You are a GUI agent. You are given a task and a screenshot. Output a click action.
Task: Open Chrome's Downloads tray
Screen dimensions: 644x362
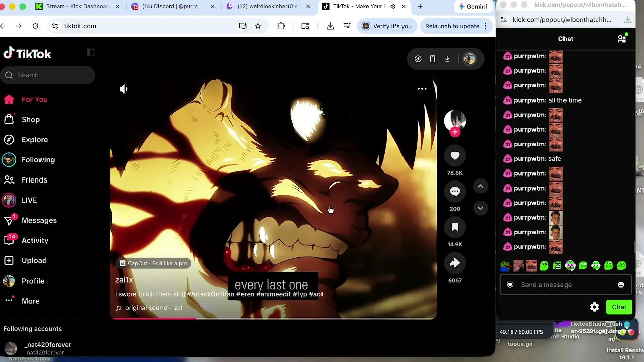click(330, 26)
